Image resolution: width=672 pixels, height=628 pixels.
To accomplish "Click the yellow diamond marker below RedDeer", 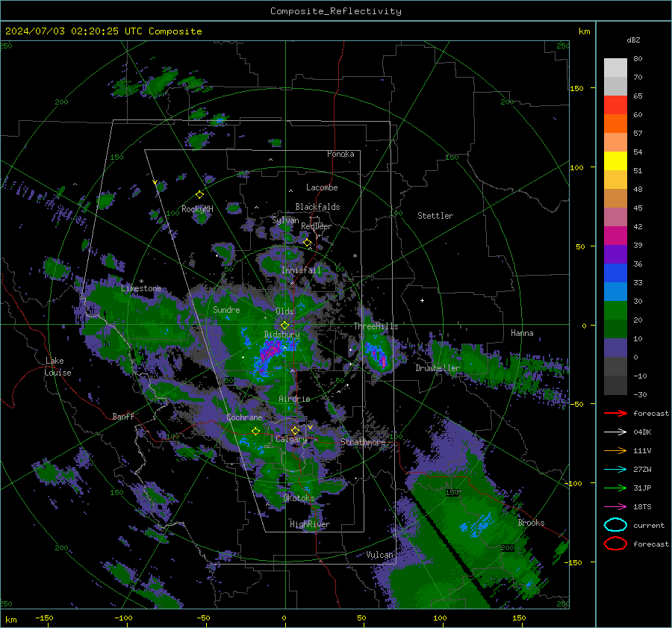I will (x=308, y=243).
